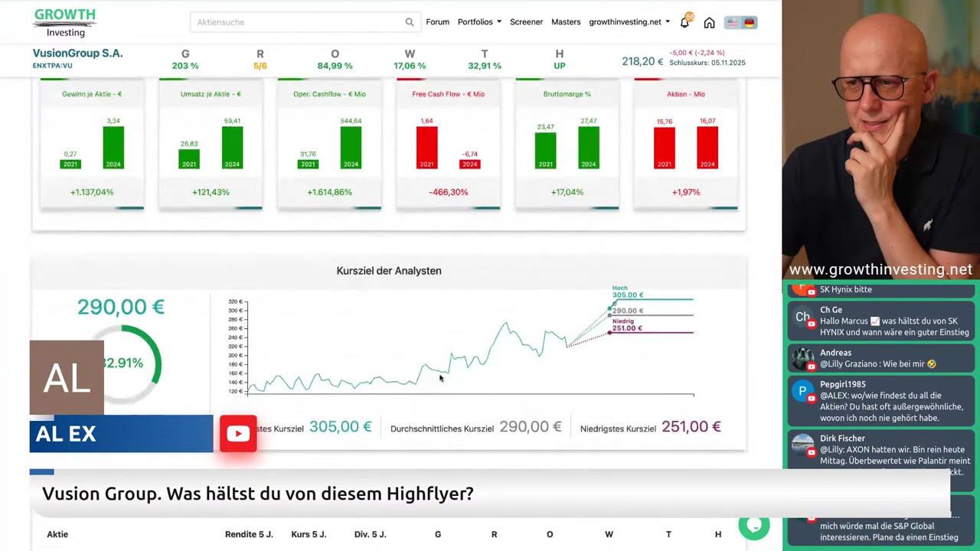Click the YouTube icon in the overlay
Screen dimensions: 980x551
click(238, 434)
